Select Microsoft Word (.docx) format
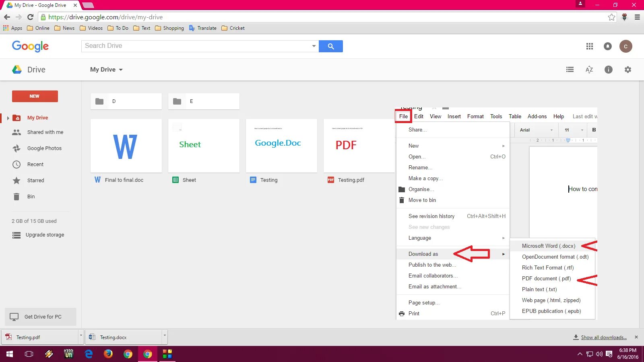This screenshot has height=362, width=644. click(x=552, y=246)
